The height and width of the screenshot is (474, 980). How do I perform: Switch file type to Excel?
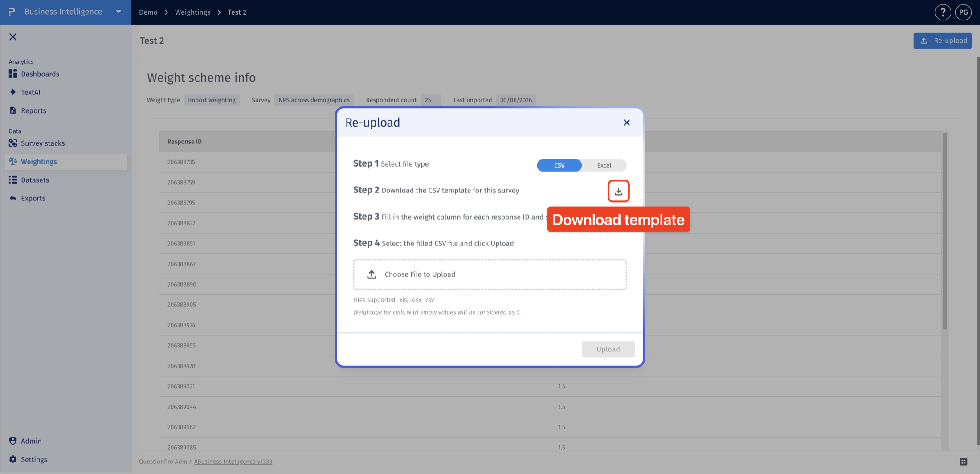tap(604, 165)
